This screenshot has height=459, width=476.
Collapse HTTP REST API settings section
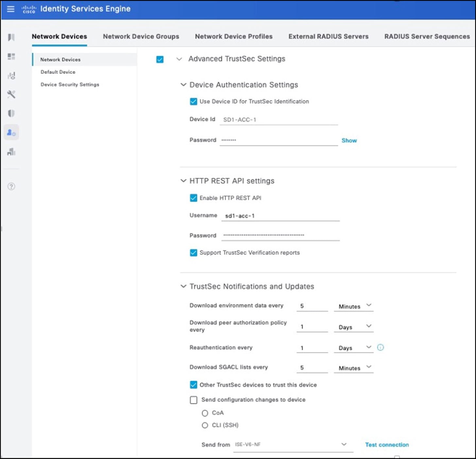click(183, 181)
